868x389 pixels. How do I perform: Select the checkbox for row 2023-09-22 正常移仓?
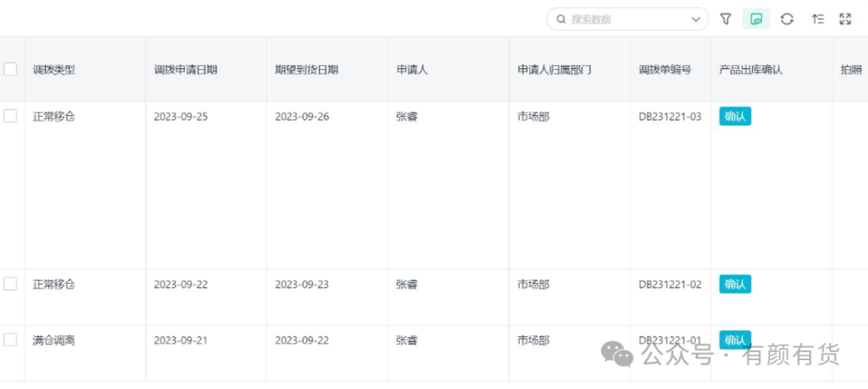10,284
